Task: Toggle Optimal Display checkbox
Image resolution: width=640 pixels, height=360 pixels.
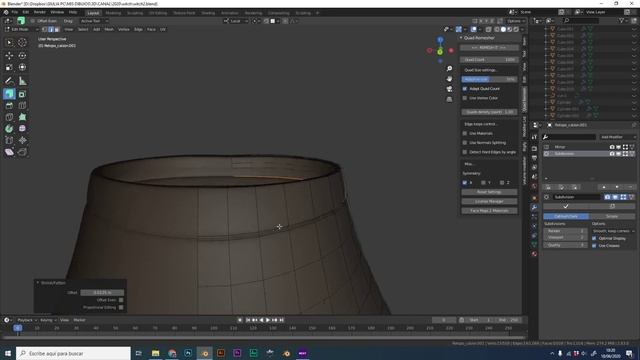Action: (x=594, y=238)
